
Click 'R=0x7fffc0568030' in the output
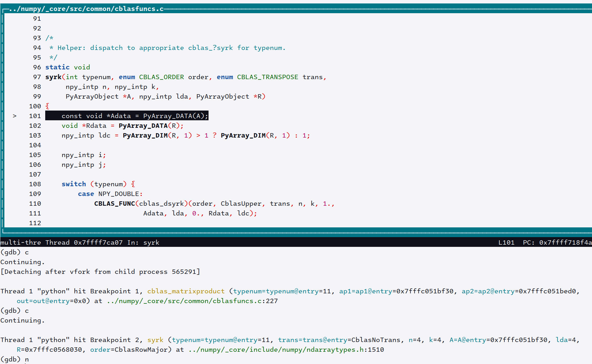49,350
